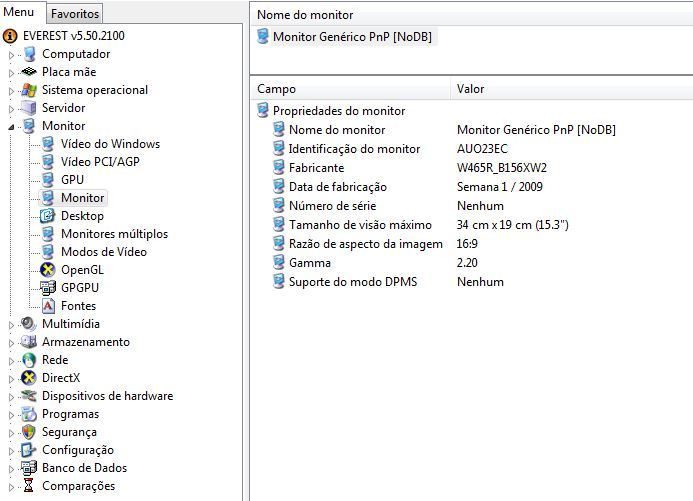Click the Nome do monitor field row
Image resolution: width=693 pixels, height=501 pixels.
point(337,130)
